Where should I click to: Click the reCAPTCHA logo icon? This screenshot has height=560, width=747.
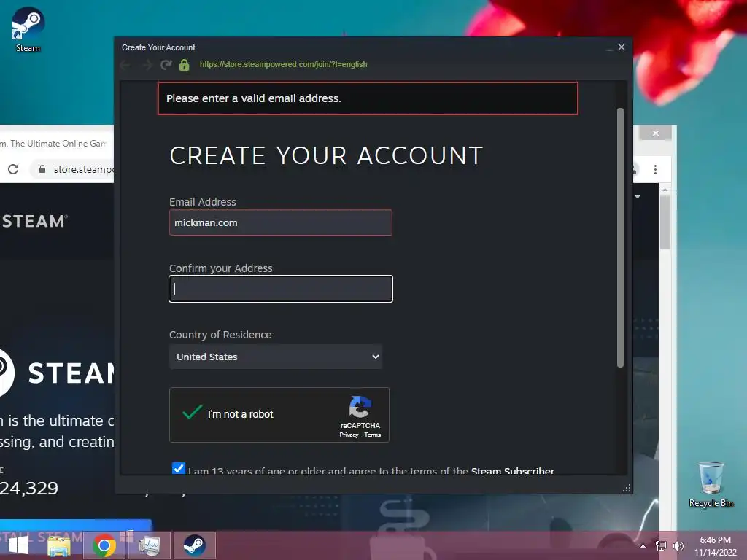[360, 407]
